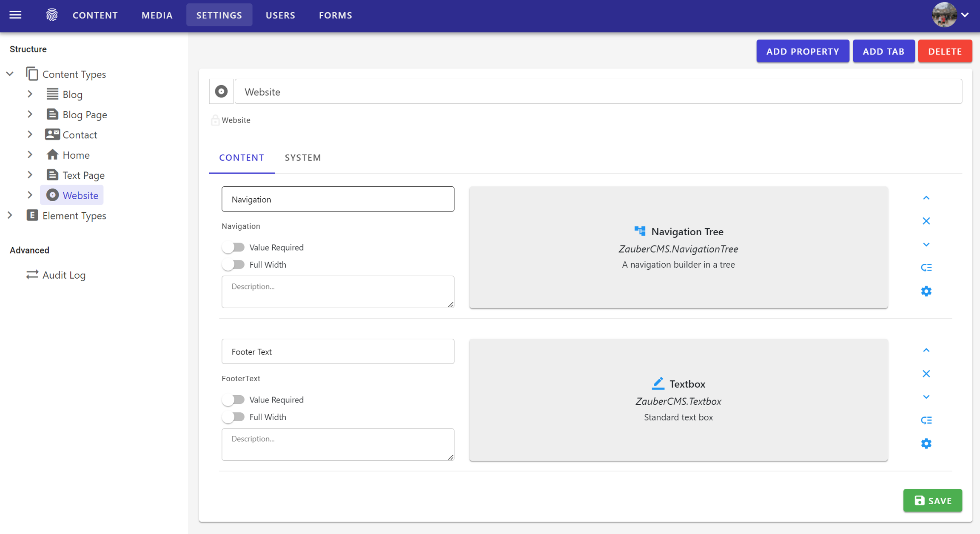Click the Website content type icon button

click(221, 91)
